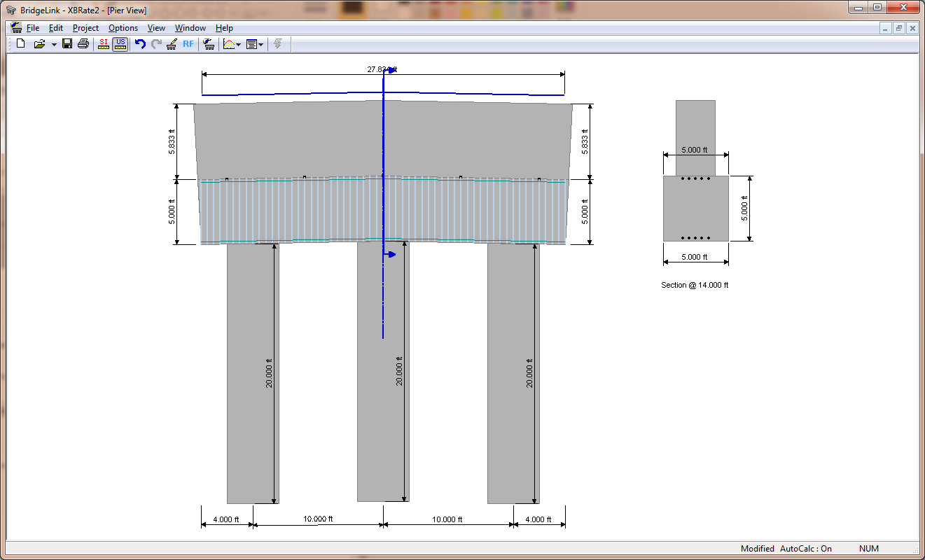
Task: Open the Options menu
Action: pyautogui.click(x=123, y=28)
